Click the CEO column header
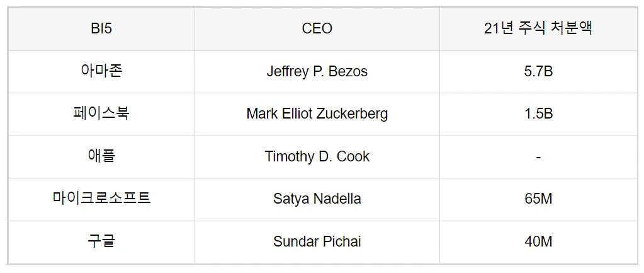Image resolution: width=644 pixels, height=273 pixels. tap(317, 29)
